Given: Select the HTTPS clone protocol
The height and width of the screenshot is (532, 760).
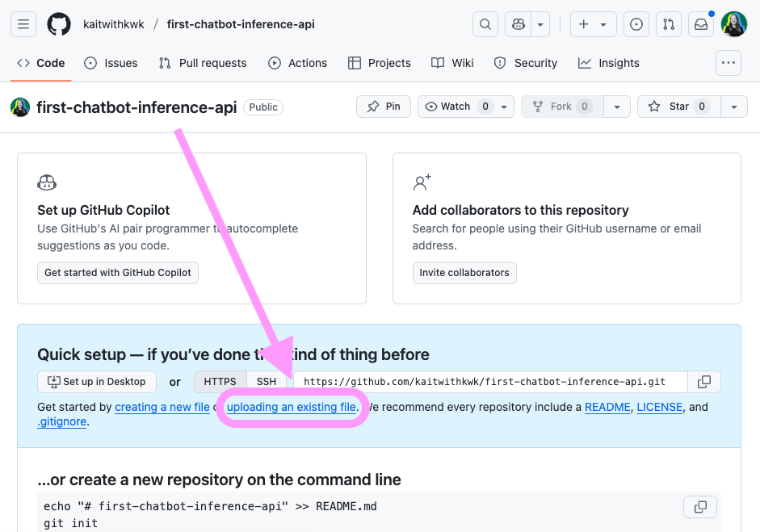Looking at the screenshot, I should point(220,382).
